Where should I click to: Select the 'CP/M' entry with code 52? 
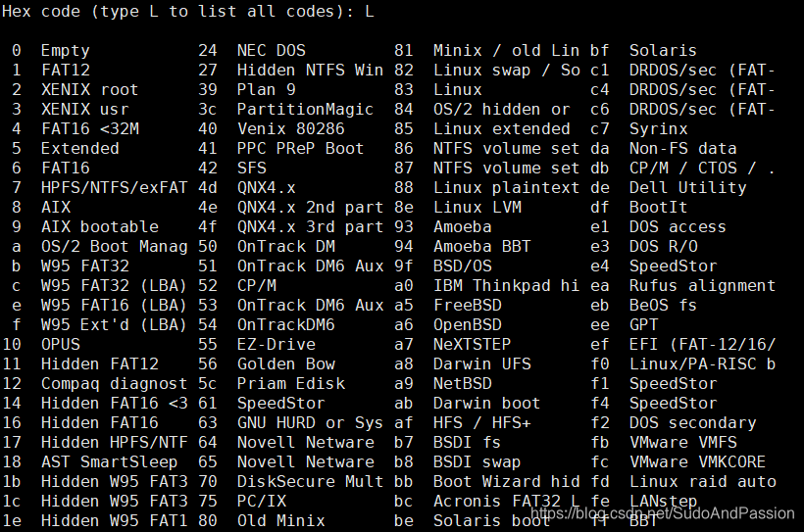pyautogui.click(x=256, y=285)
